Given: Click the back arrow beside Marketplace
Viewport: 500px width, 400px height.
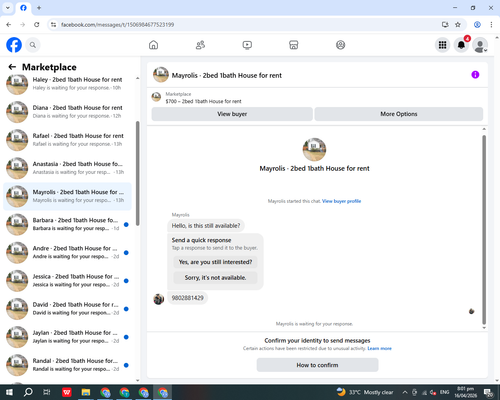Looking at the screenshot, I should click(12, 67).
